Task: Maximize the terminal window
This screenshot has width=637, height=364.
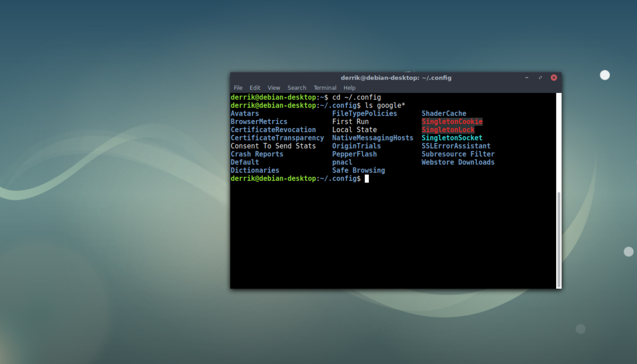Action: click(540, 77)
